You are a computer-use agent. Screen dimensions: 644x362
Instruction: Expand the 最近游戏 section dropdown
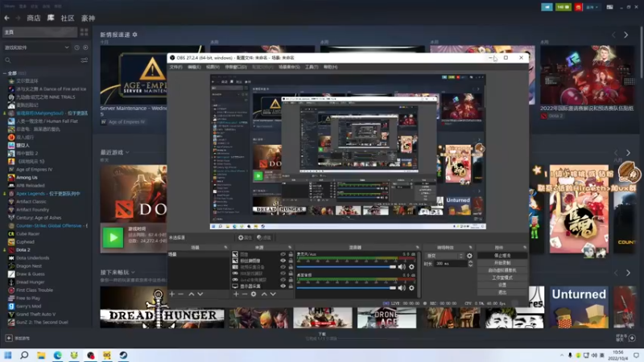coord(127,153)
